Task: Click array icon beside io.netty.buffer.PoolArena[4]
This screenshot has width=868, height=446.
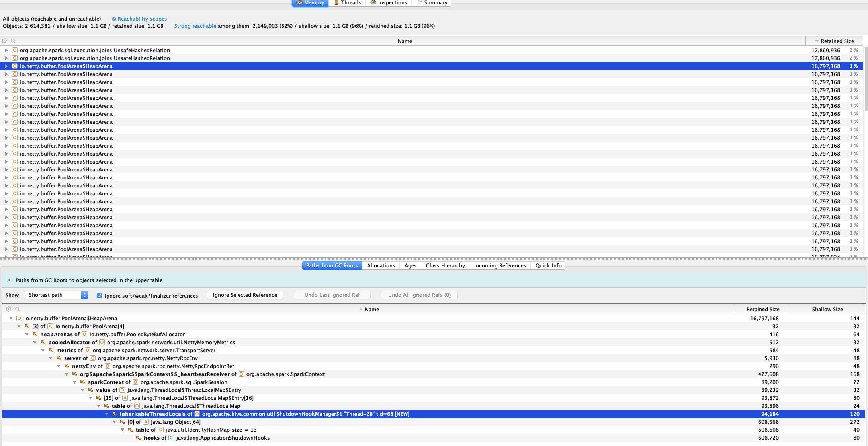Action: pyautogui.click(x=50, y=326)
